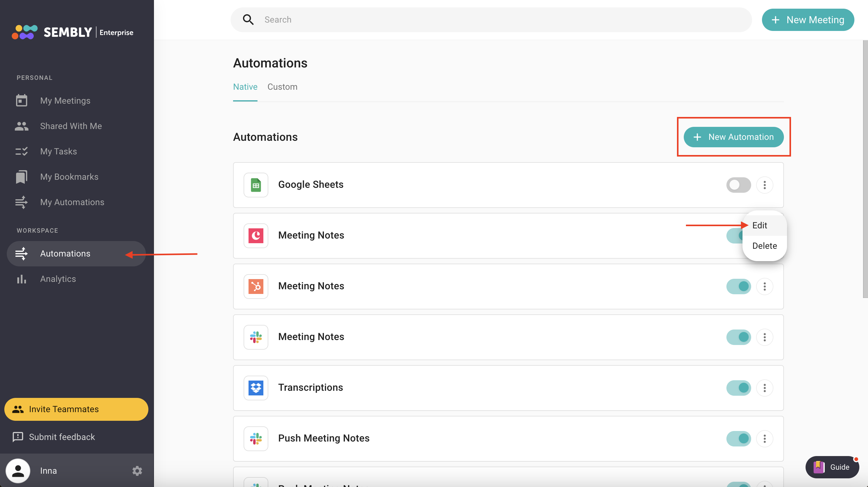Open Analytics bar chart icon

[22, 279]
